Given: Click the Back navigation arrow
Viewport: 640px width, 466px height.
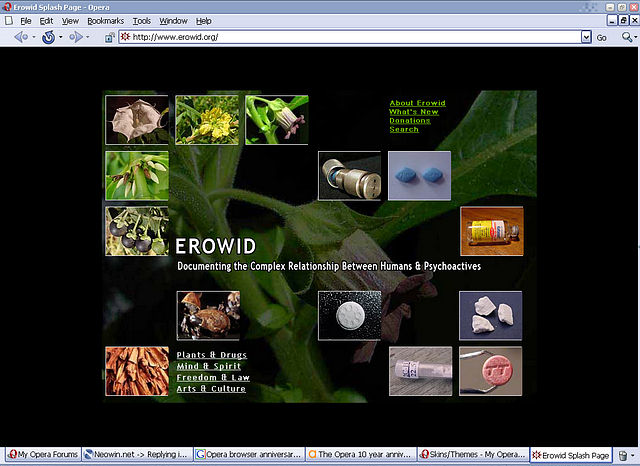Looking at the screenshot, I should pyautogui.click(x=20, y=37).
